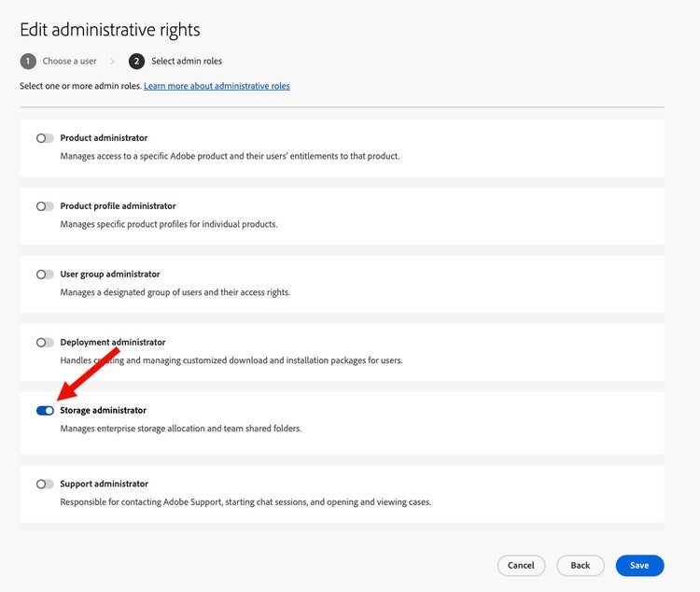Toggle on Deployment administrator role
The height and width of the screenshot is (592, 700).
(45, 343)
